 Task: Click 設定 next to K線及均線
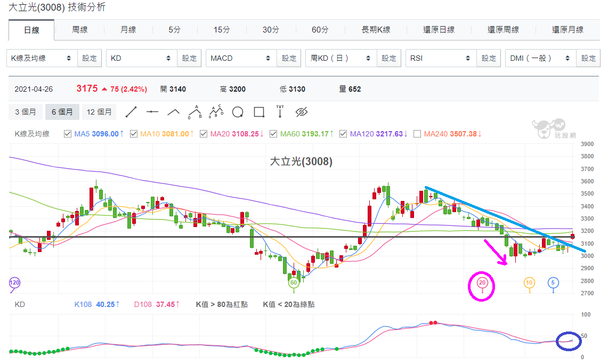(90, 58)
